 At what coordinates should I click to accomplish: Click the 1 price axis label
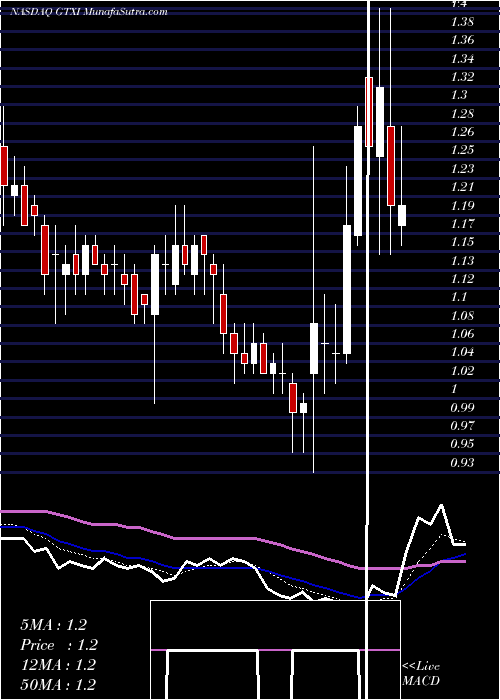point(455,389)
